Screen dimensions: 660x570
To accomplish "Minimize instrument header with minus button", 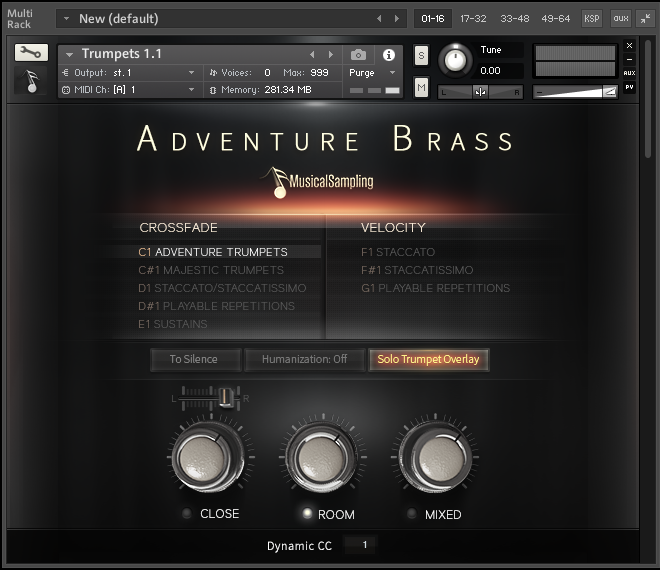I will click(x=629, y=59).
